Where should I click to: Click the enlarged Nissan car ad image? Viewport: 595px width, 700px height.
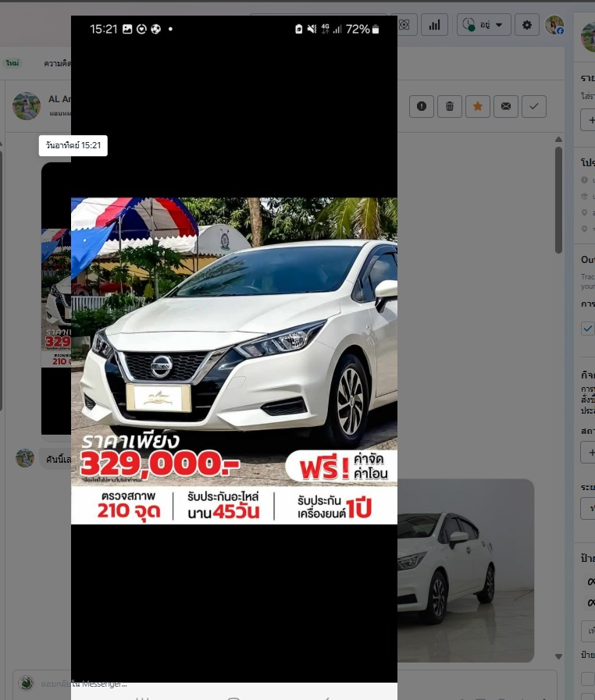pyautogui.click(x=234, y=361)
